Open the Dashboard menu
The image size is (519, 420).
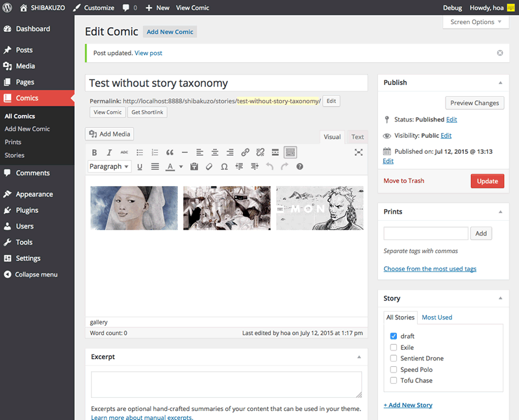point(33,29)
